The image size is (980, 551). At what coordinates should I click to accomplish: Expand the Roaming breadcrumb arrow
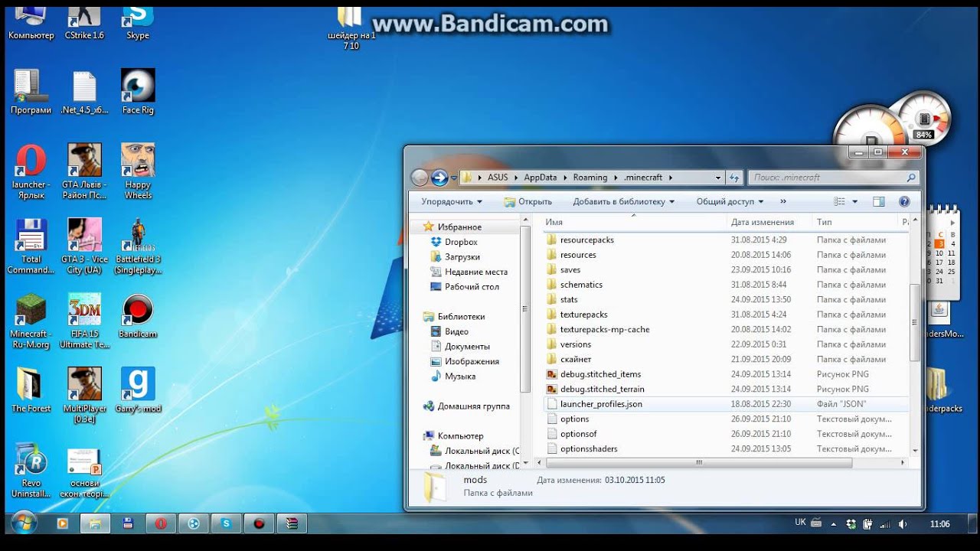tap(616, 178)
